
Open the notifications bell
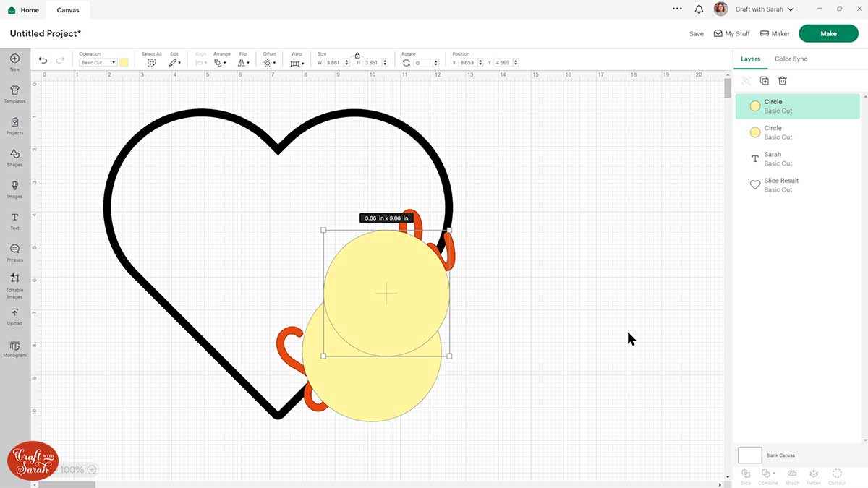tap(699, 9)
